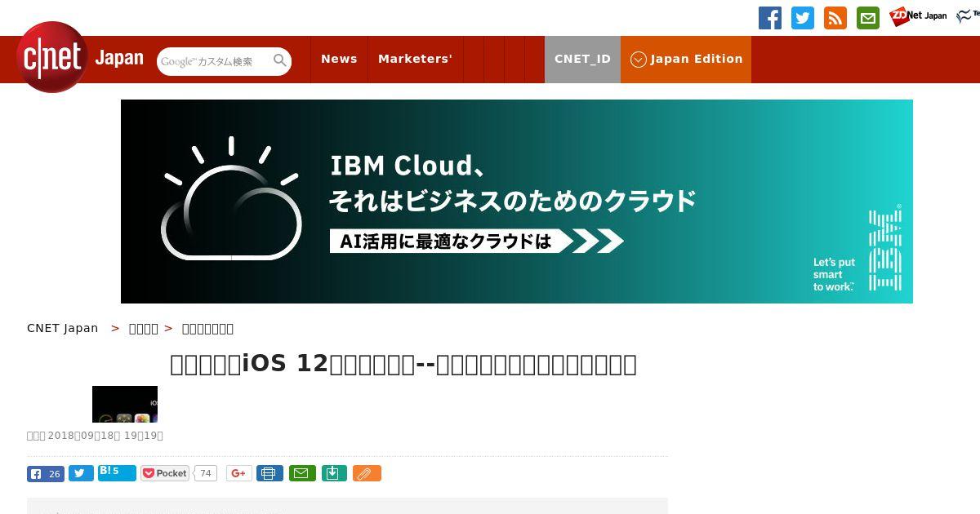The height and width of the screenshot is (514, 980).
Task: Open the orange RSS feed icon
Action: (835, 18)
